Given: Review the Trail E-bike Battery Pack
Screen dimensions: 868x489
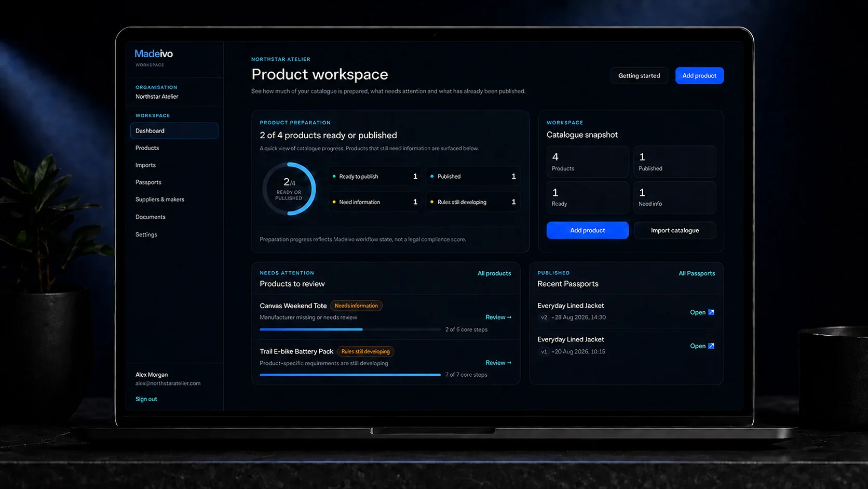Looking at the screenshot, I should pyautogui.click(x=498, y=363).
